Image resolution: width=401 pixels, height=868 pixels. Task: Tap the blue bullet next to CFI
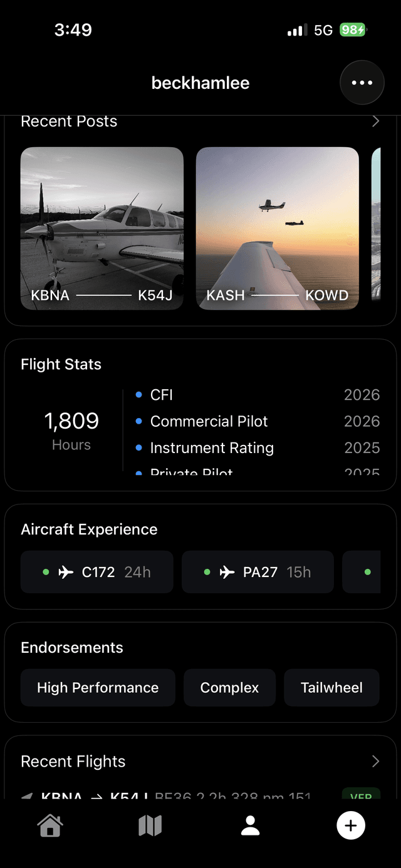tap(138, 395)
